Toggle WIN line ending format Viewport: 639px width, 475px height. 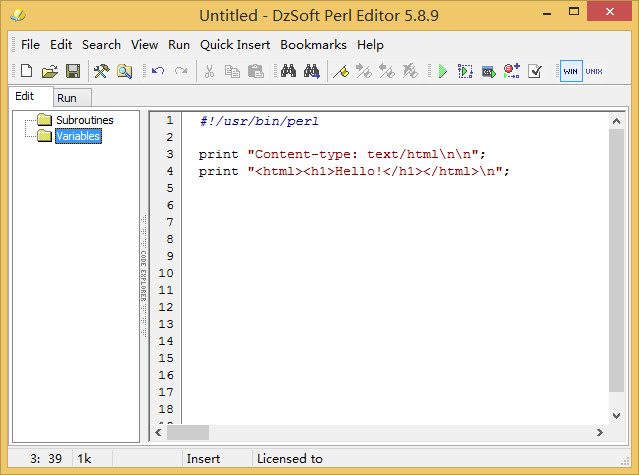pos(570,71)
